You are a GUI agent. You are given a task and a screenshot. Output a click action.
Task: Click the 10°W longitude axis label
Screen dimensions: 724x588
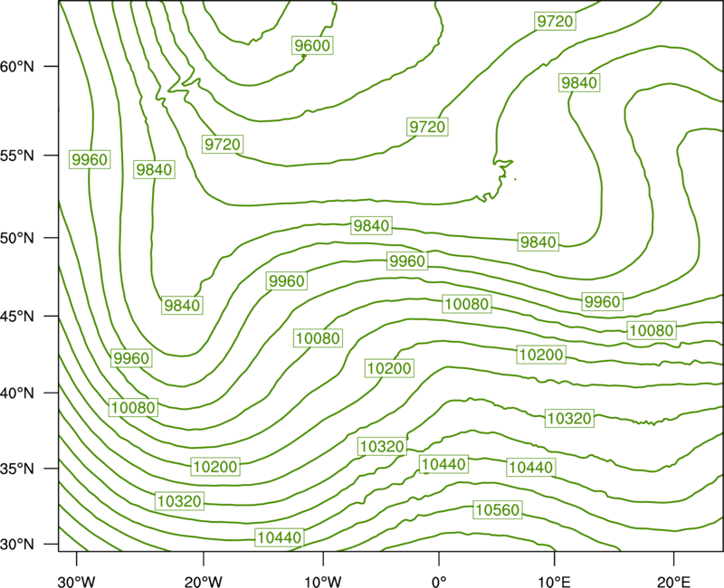point(322,582)
